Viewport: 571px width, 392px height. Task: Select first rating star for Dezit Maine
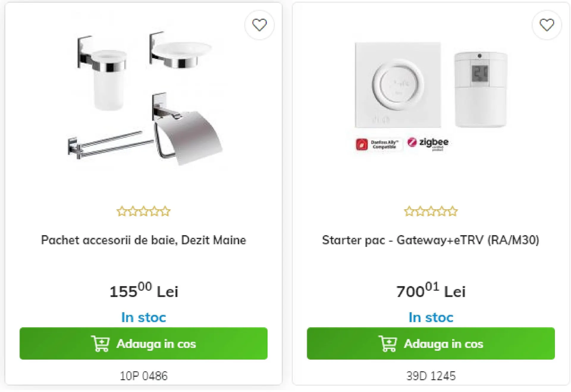(x=122, y=212)
